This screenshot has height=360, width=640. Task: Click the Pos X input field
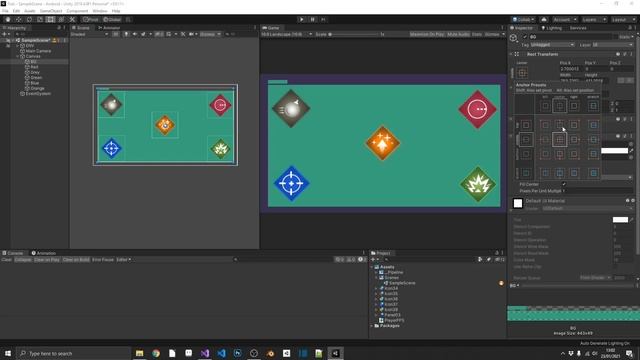point(571,69)
